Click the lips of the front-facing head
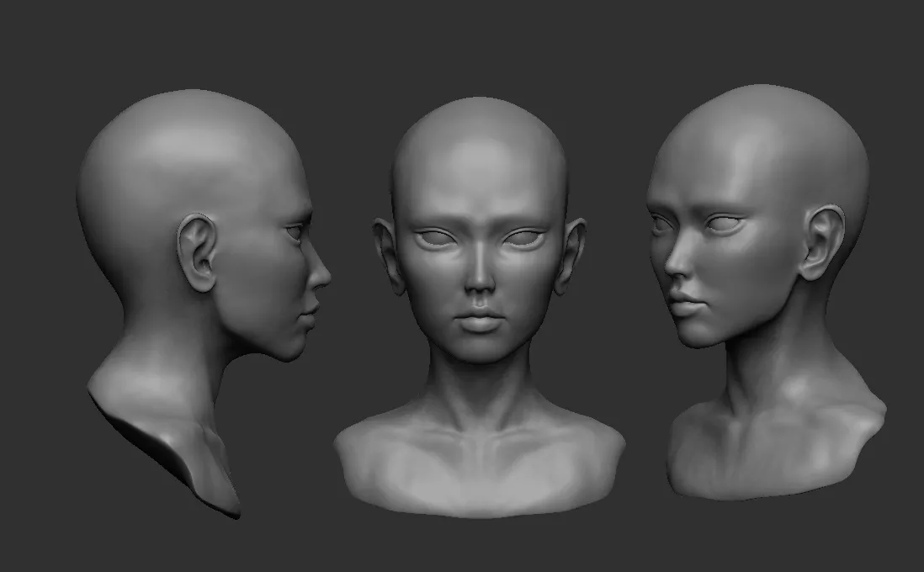The height and width of the screenshot is (572, 924). (x=480, y=320)
